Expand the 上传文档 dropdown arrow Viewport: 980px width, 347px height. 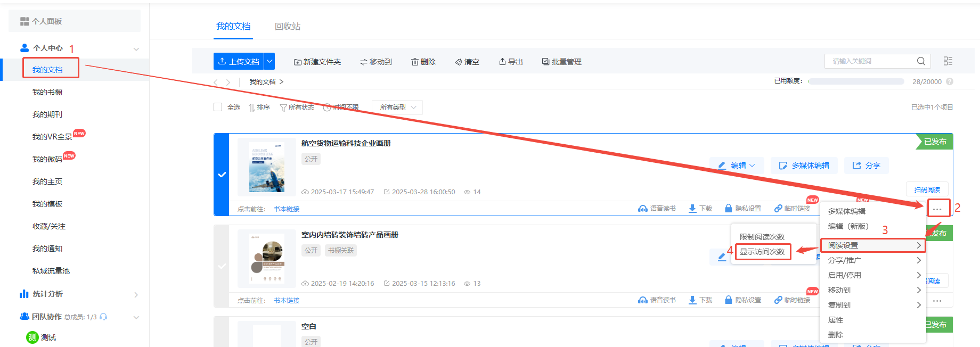coord(269,61)
